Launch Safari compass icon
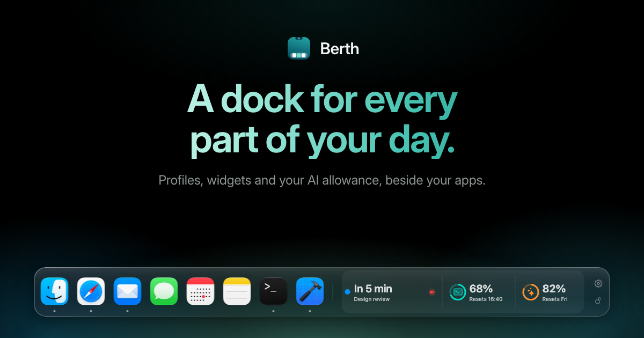This screenshot has width=644, height=338. pos(91,291)
